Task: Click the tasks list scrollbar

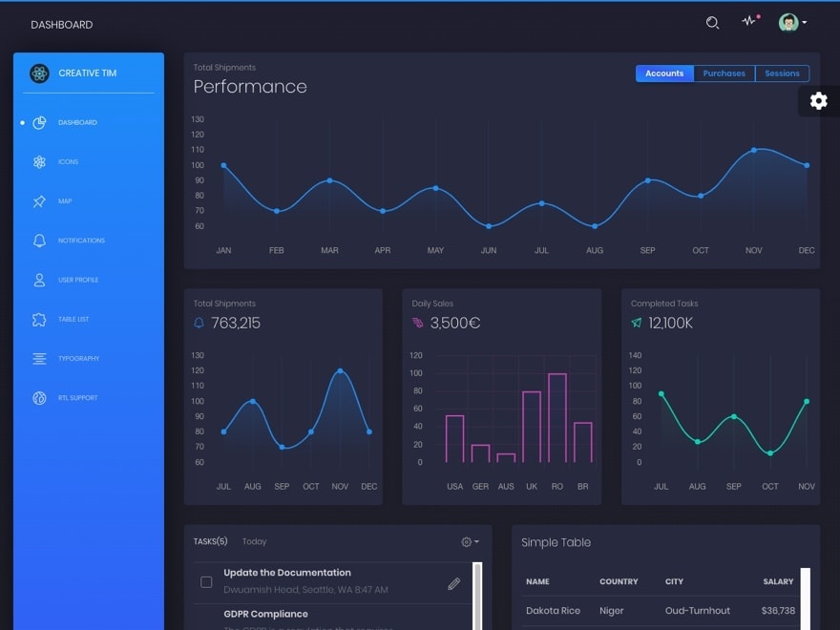Action: pos(477,596)
